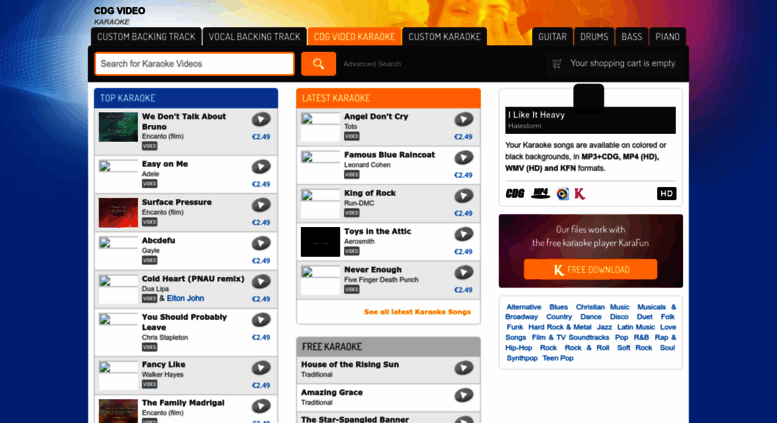Play House of the Rising Sun
This screenshot has width=777, height=423.
tap(464, 368)
